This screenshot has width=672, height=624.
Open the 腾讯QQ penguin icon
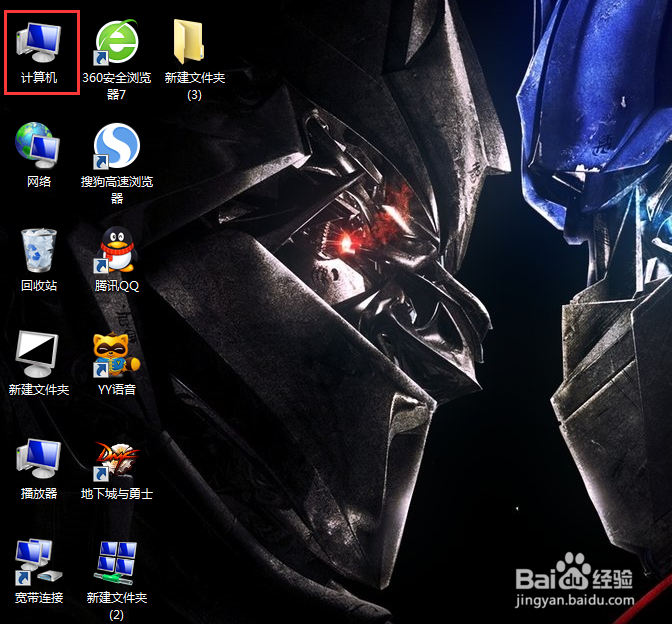pyautogui.click(x=116, y=250)
